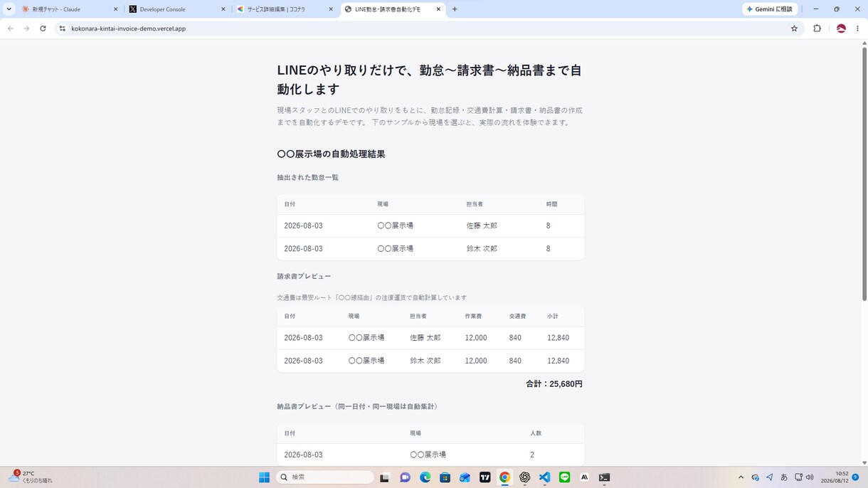Image resolution: width=868 pixels, height=488 pixels.
Task: Open the Chrome three-dot menu
Action: click(857, 28)
